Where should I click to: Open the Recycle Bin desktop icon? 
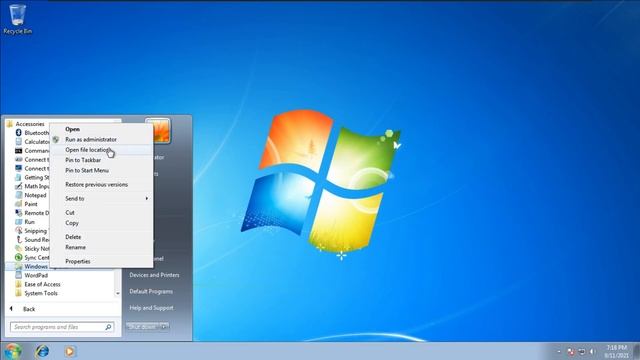17,19
